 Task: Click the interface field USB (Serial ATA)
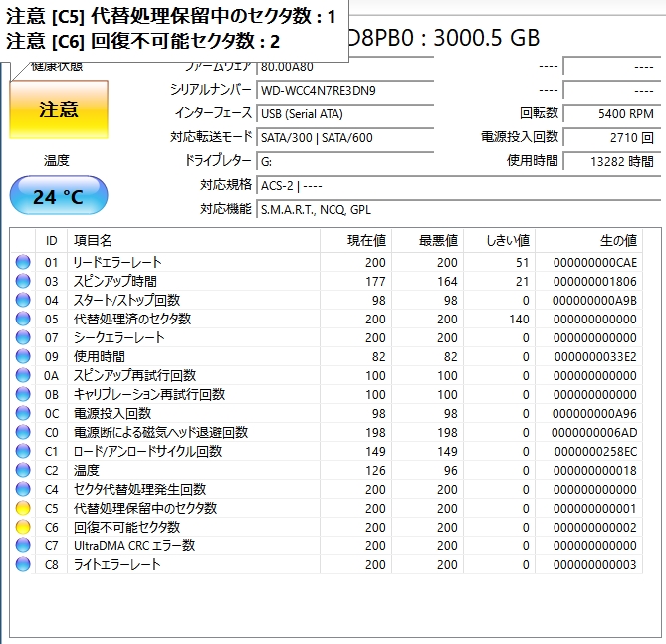tap(344, 113)
